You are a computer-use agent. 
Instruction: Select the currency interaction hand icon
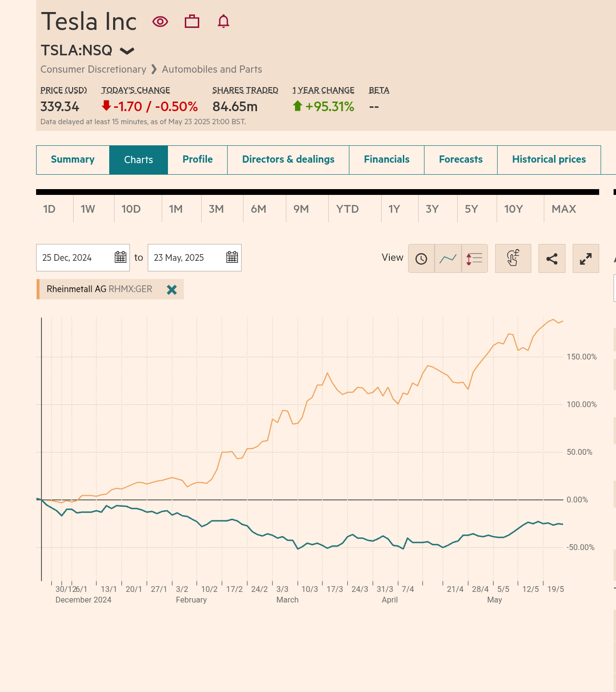pyautogui.click(x=513, y=258)
